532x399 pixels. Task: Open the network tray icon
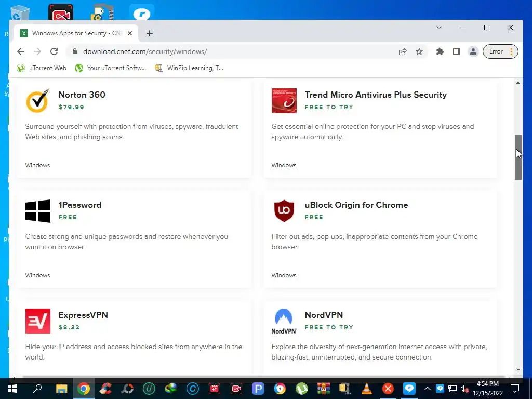coord(453,389)
